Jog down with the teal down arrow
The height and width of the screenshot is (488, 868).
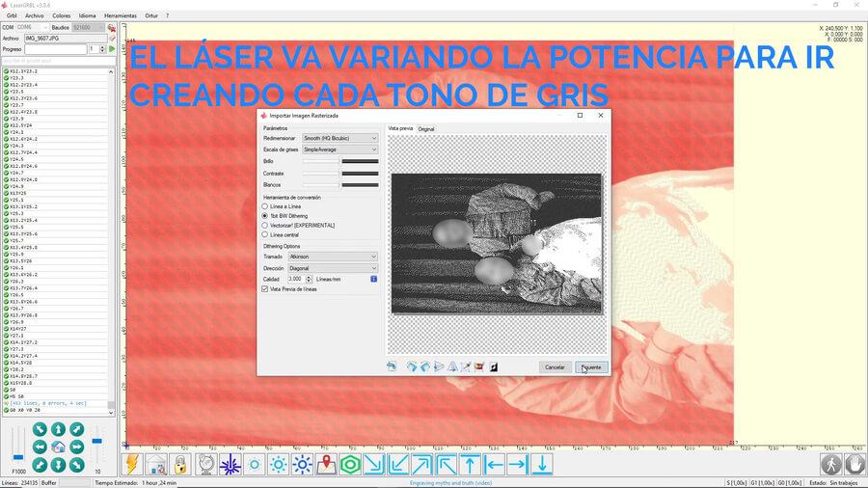pyautogui.click(x=58, y=465)
